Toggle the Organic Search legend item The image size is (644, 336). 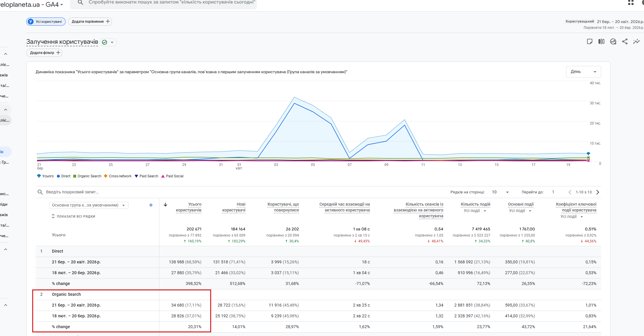(87, 176)
